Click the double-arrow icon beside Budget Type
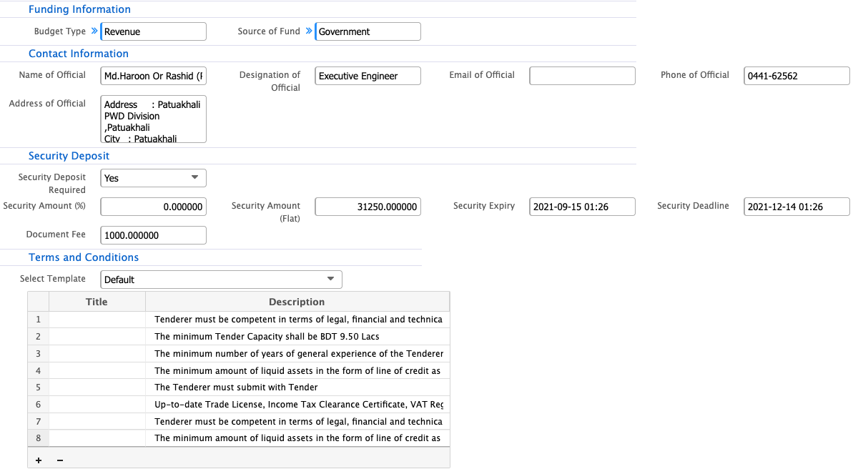 point(94,31)
